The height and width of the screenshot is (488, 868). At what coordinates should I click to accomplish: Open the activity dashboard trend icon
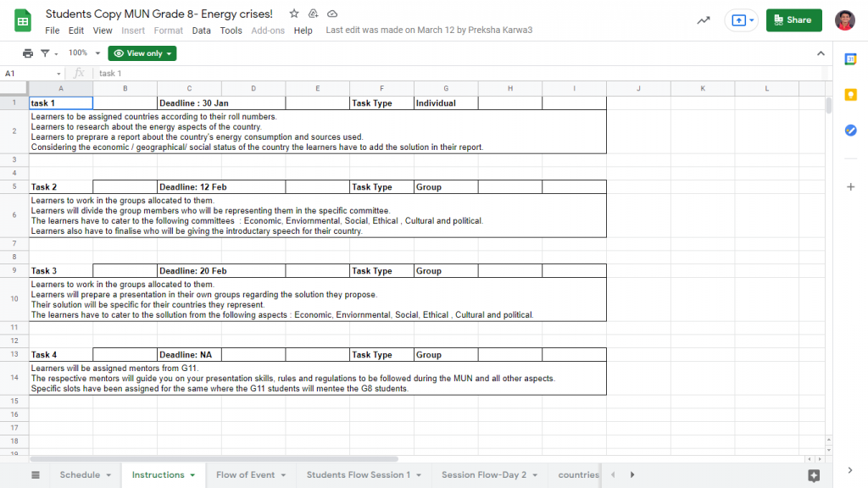point(703,20)
